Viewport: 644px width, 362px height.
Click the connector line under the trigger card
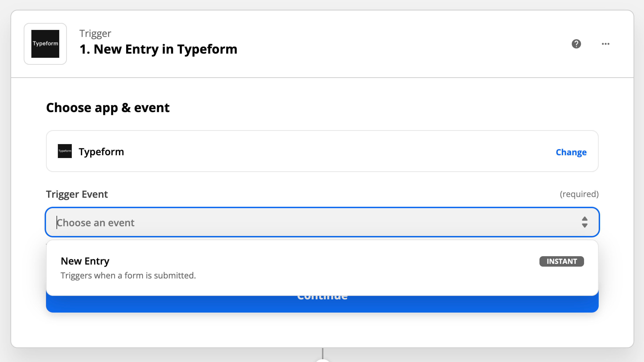(x=323, y=353)
